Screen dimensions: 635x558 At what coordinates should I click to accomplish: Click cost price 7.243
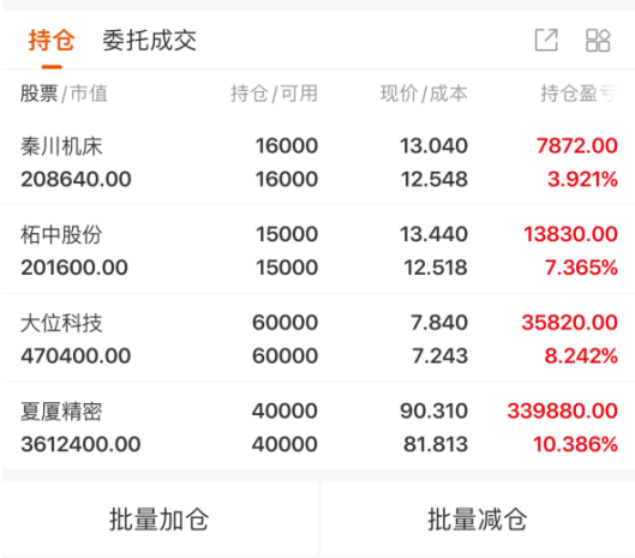click(440, 356)
